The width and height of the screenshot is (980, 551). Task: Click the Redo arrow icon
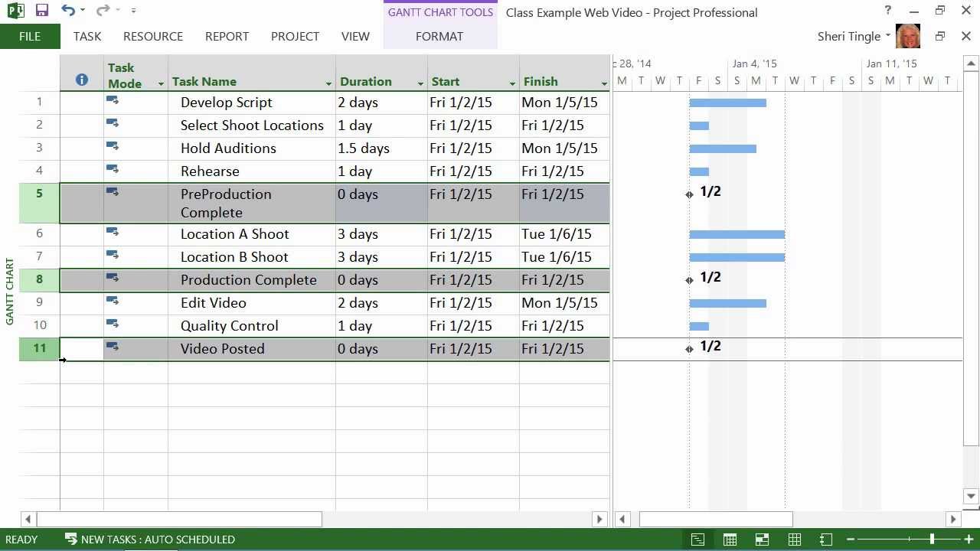(103, 11)
